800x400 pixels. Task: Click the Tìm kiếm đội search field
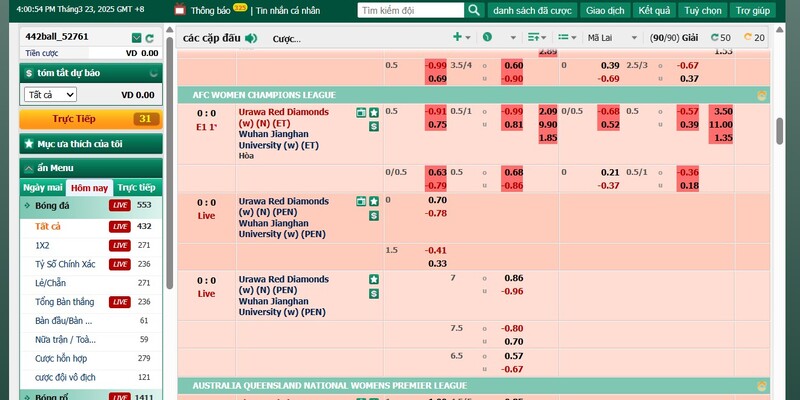(411, 10)
